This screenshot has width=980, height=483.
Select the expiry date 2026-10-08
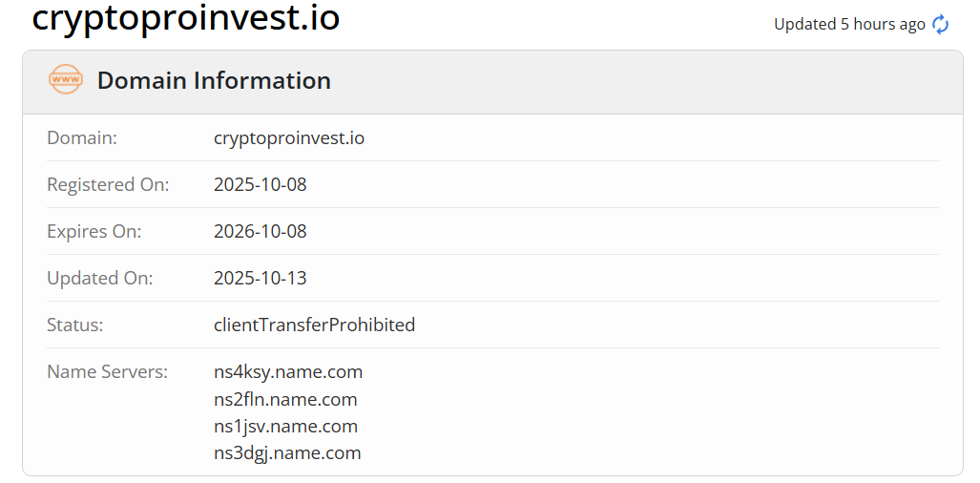261,232
